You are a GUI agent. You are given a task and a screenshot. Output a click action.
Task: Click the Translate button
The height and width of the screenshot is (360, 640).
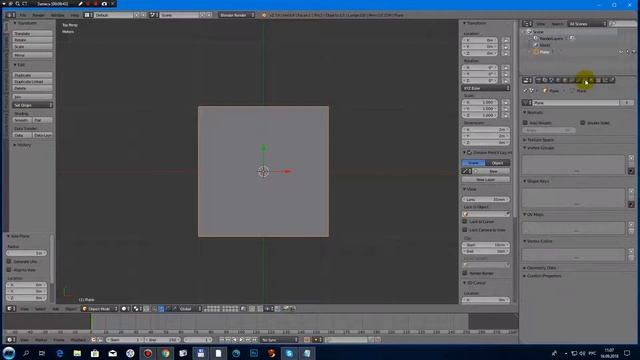[x=32, y=33]
